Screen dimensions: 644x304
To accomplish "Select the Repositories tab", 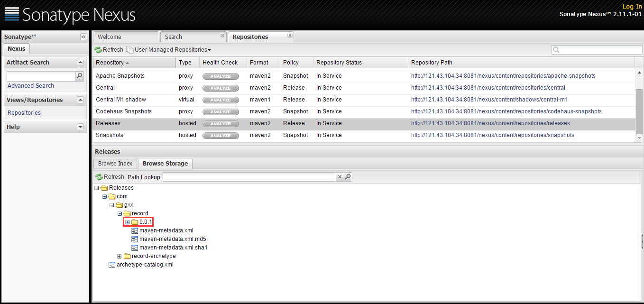I will 261,37.
